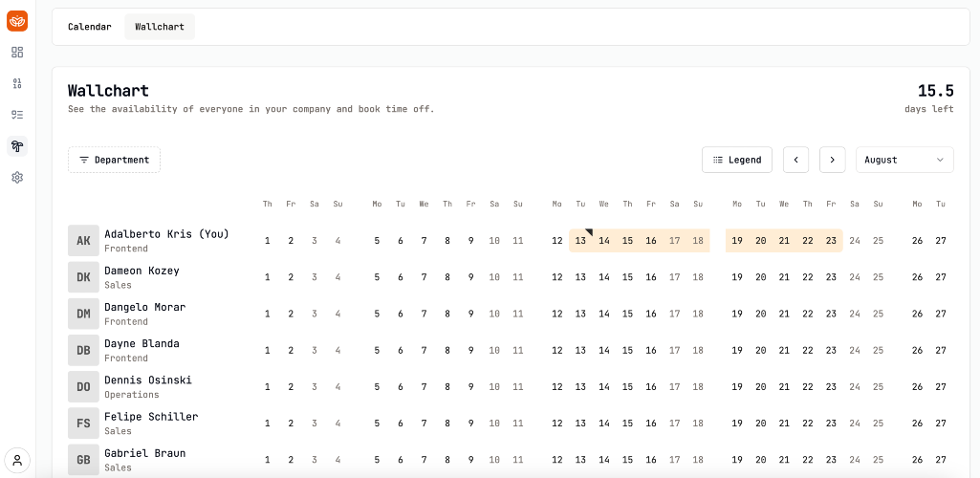Screen dimensions: 980x478
Task: Open the user profile icon at bottom
Action: 17,461
